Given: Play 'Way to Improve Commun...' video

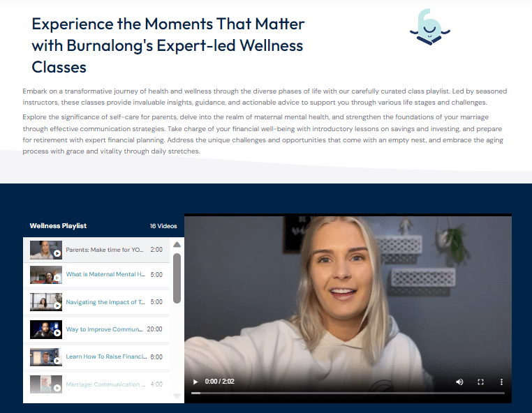Looking at the screenshot, I should tap(105, 329).
